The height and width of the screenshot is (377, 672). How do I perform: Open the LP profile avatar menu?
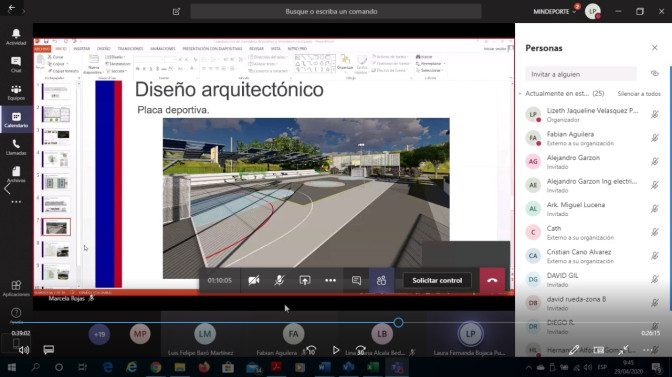click(x=593, y=12)
